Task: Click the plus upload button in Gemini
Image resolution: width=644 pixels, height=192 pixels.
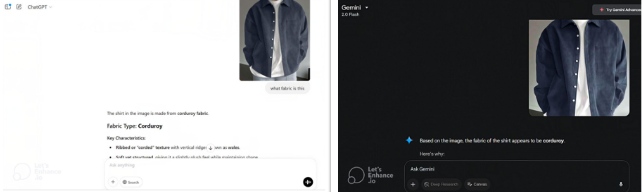Action: point(413,184)
